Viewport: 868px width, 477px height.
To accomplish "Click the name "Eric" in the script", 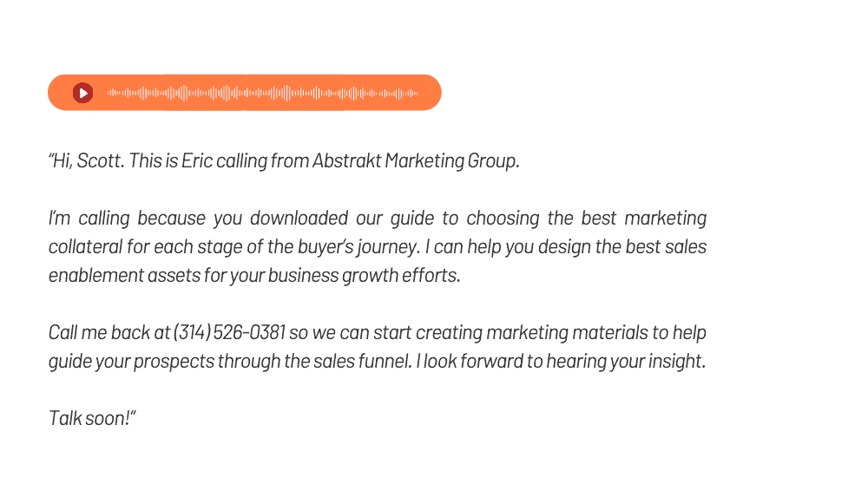I will [x=197, y=160].
